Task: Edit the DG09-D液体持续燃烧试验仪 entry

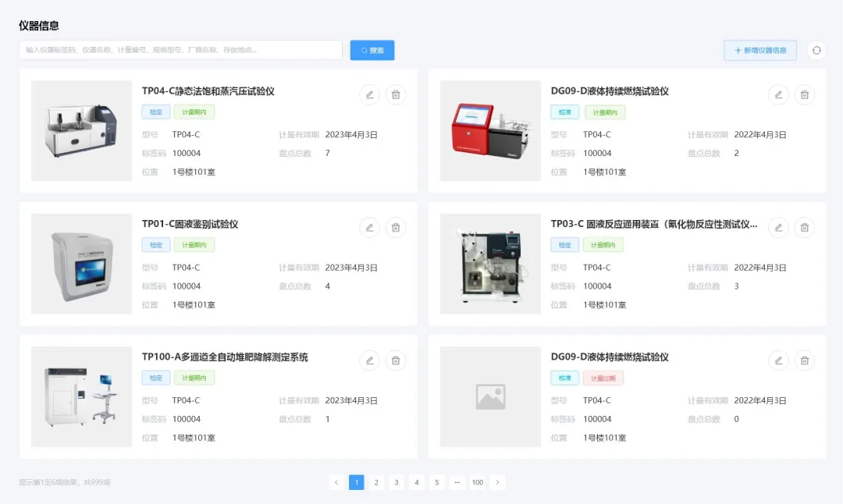Action: [778, 94]
